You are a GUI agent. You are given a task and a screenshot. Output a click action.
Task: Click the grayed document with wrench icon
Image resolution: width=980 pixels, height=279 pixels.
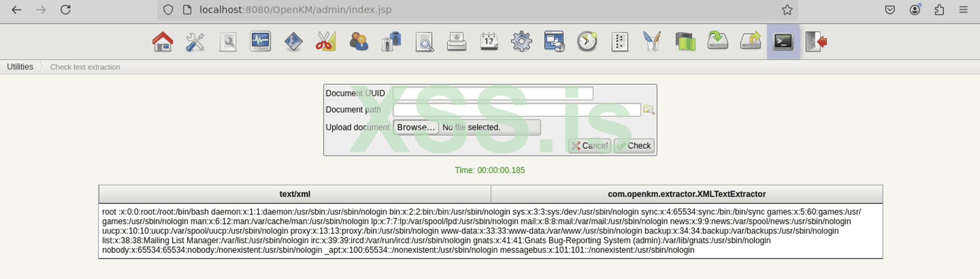(x=228, y=41)
